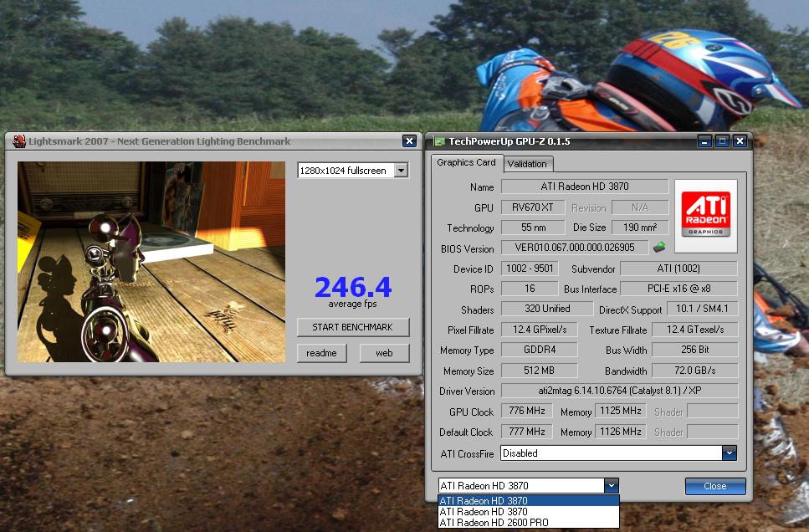Click the Driver Version ati2mtag field

619,391
